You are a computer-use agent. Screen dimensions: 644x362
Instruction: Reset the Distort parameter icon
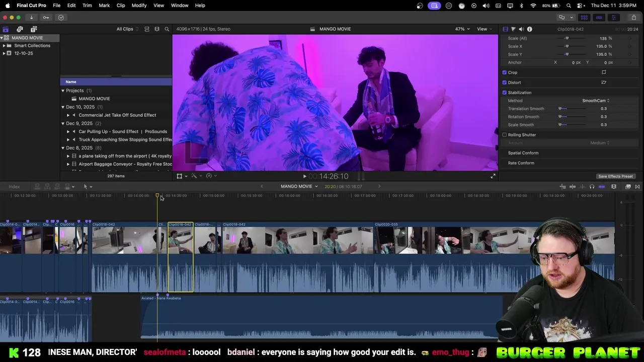pos(604,82)
